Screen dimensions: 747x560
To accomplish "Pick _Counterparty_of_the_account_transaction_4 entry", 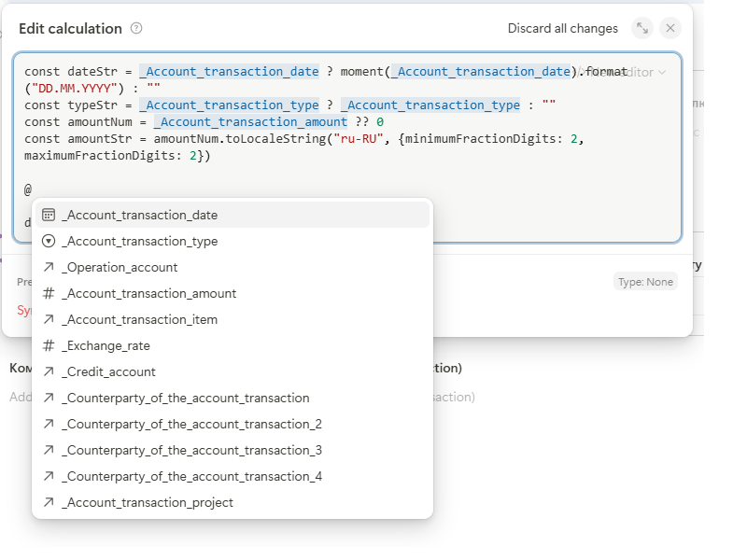I will point(233,477).
